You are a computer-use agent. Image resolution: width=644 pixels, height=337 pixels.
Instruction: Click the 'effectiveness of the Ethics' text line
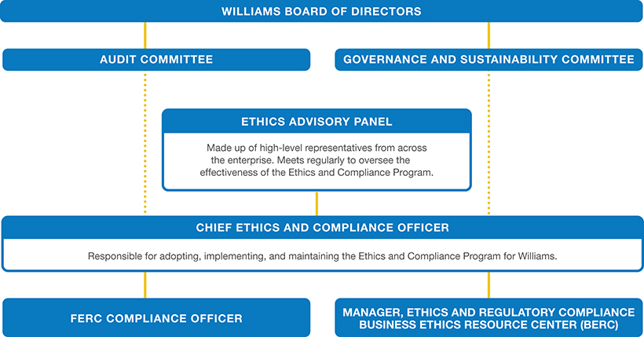coord(317,173)
